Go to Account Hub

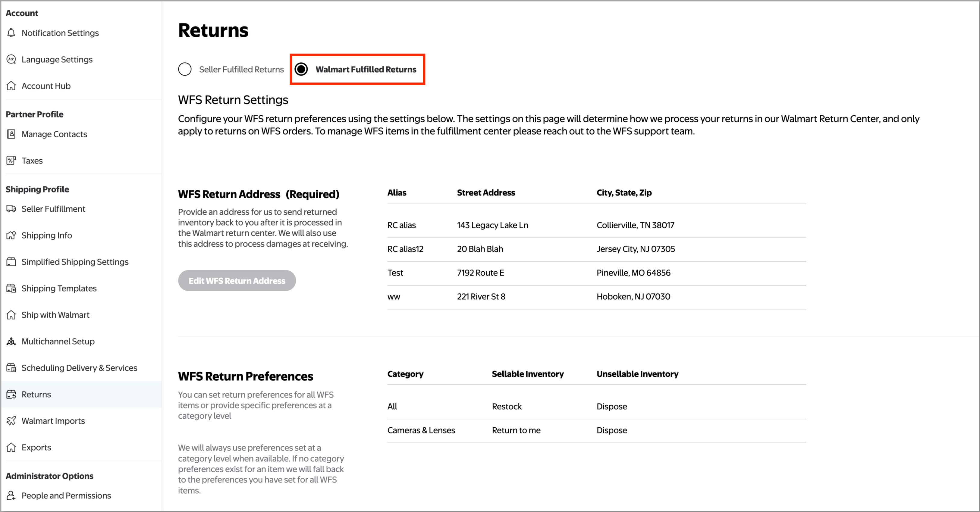click(46, 86)
